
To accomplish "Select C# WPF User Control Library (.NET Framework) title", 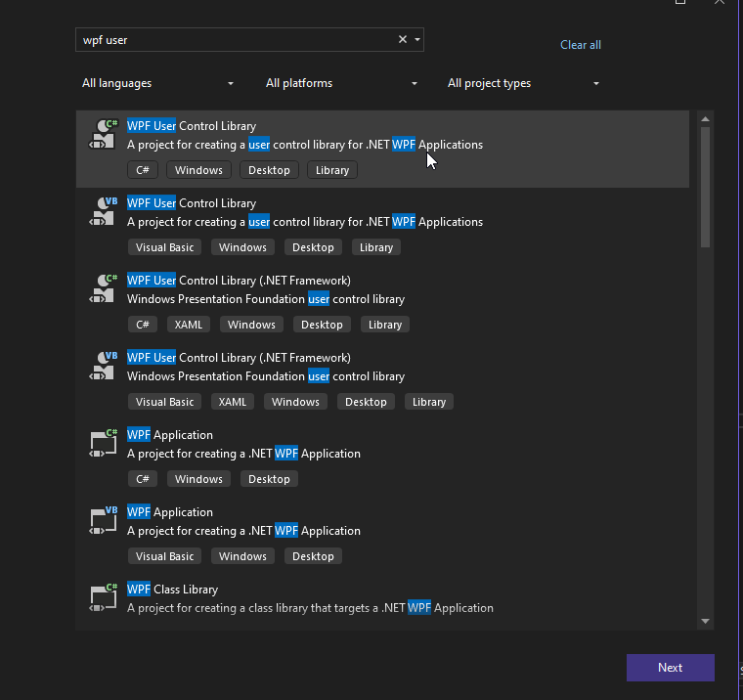I will coord(239,281).
